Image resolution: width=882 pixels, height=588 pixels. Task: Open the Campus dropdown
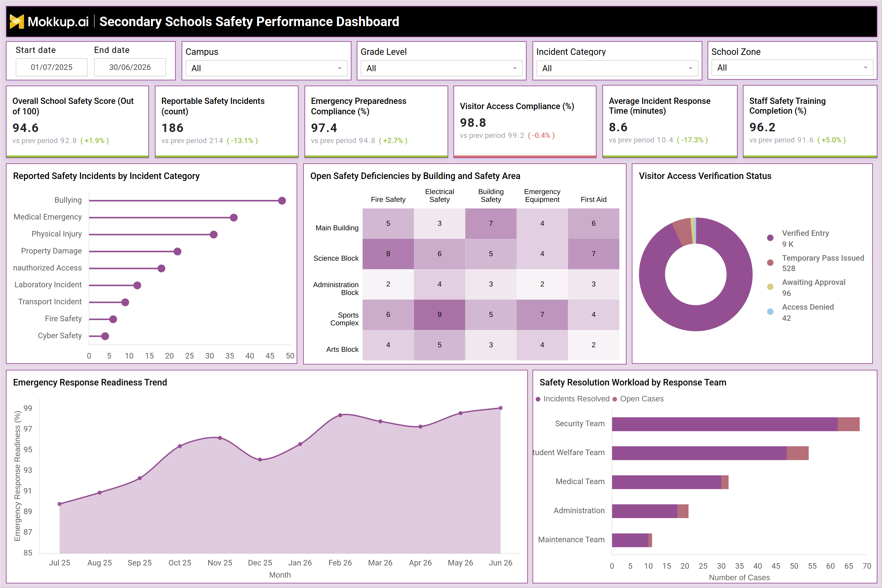click(266, 68)
